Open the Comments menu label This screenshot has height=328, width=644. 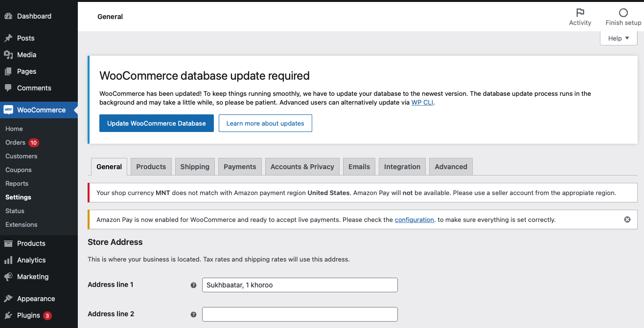[34, 88]
